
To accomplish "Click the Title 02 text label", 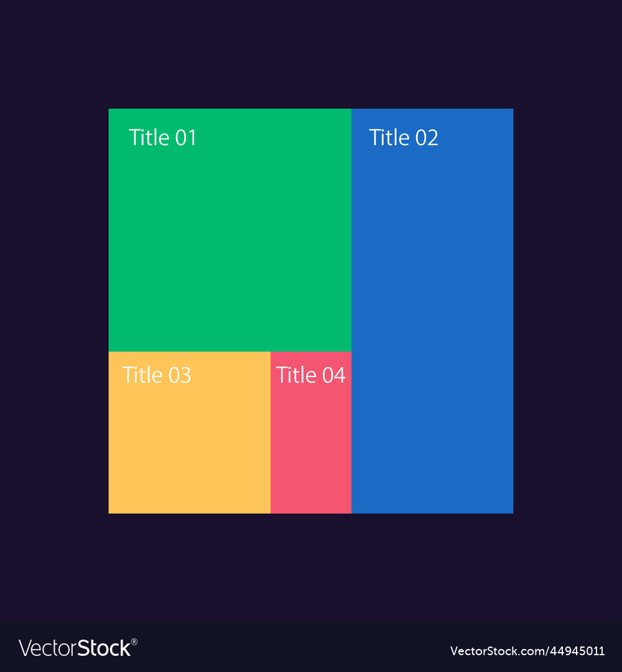I will point(404,138).
